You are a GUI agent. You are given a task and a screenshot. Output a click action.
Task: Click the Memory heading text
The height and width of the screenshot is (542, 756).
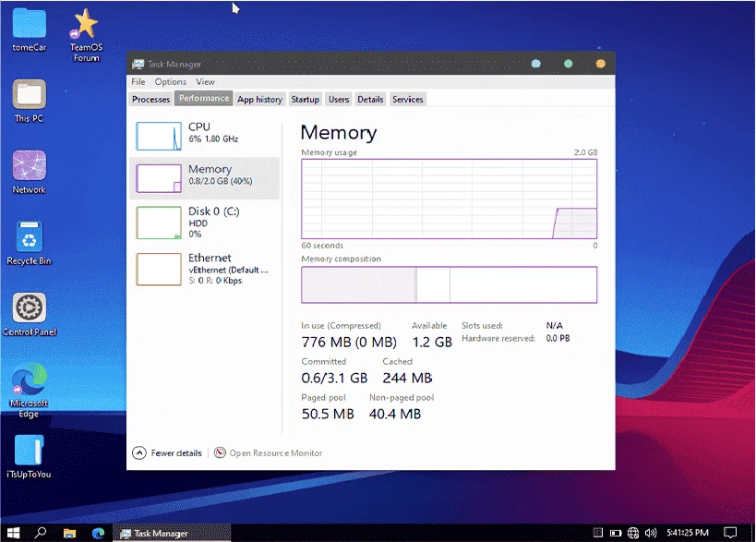(x=339, y=133)
